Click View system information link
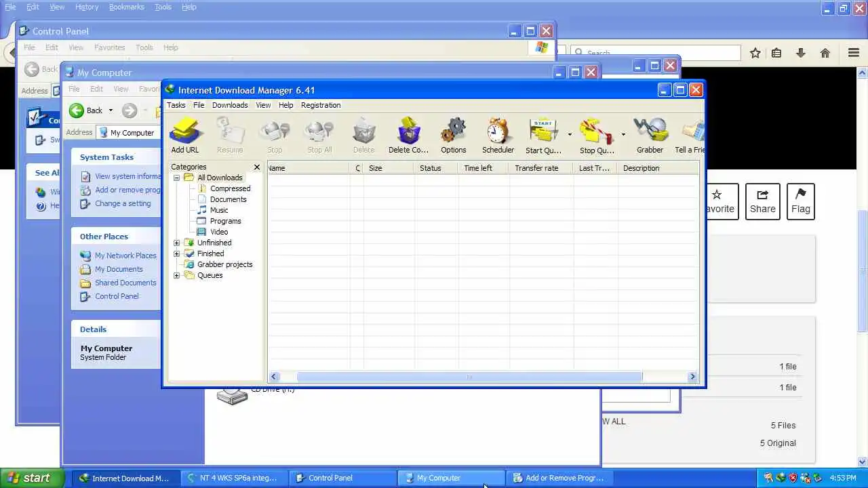This screenshot has width=868, height=488. 127,176
